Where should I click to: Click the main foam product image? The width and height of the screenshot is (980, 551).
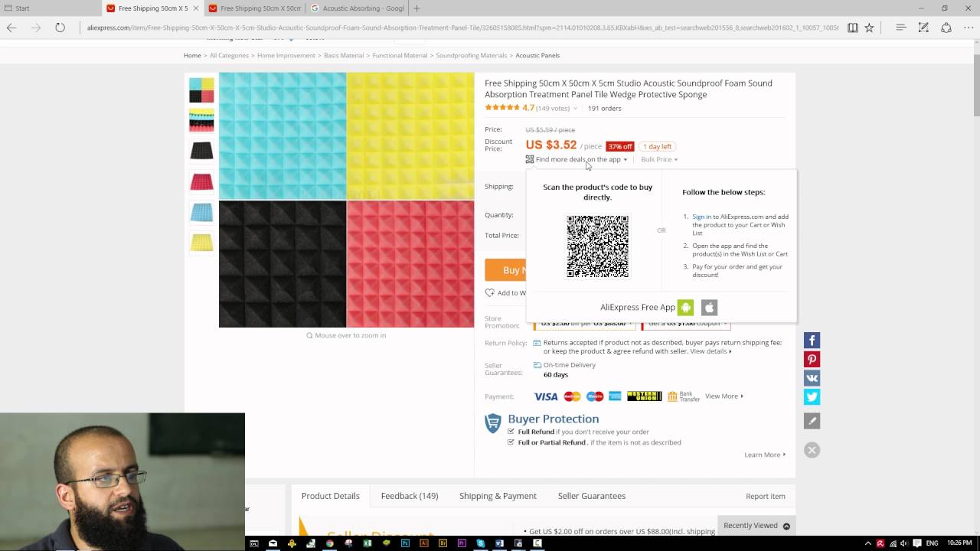346,200
